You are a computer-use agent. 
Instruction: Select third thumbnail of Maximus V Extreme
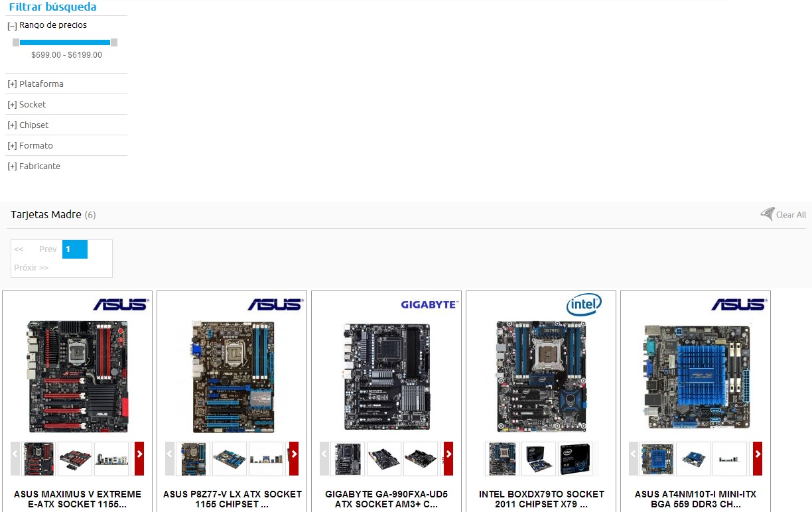(x=111, y=459)
